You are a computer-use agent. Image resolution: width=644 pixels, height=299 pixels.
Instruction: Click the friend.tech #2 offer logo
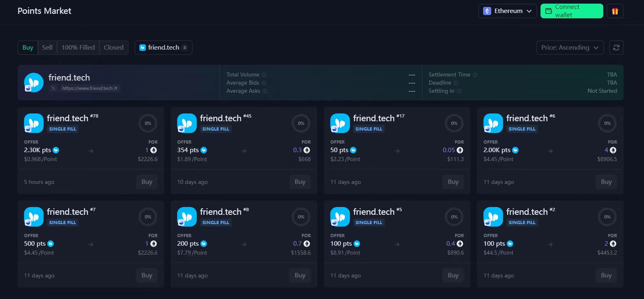pyautogui.click(x=493, y=217)
